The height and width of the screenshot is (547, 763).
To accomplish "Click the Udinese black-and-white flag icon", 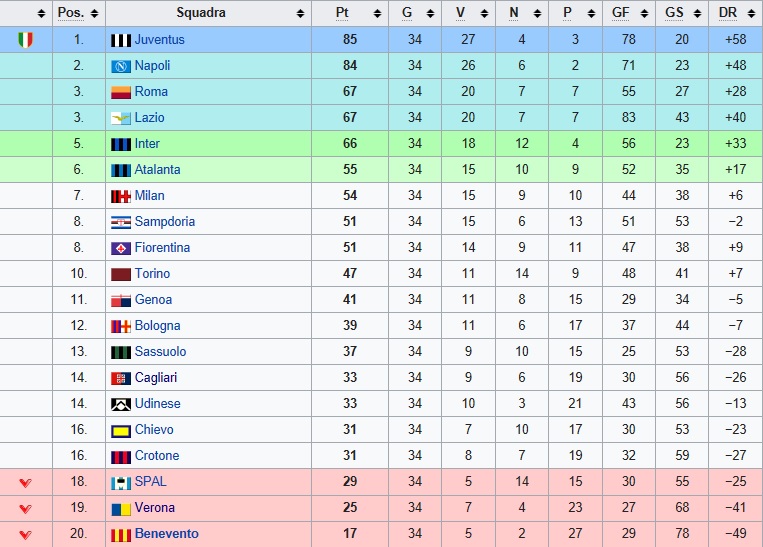I will pos(121,404).
